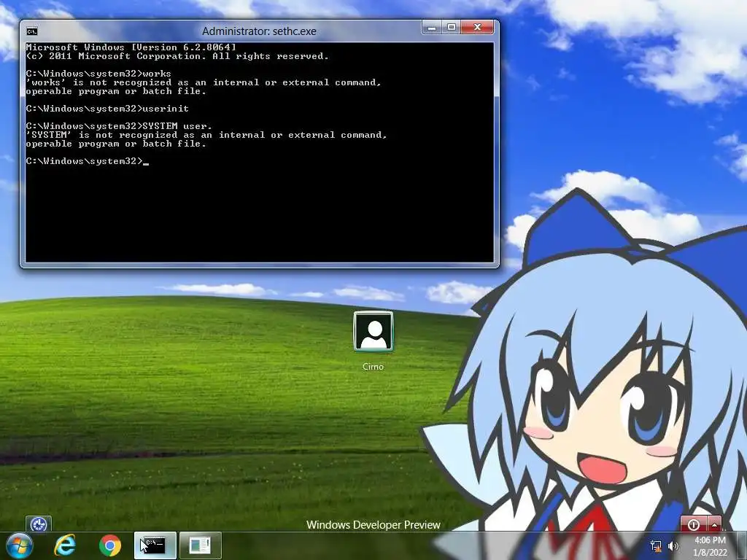Open the Ease of Access button
Image resolution: width=747 pixels, height=560 pixels.
pos(39,524)
